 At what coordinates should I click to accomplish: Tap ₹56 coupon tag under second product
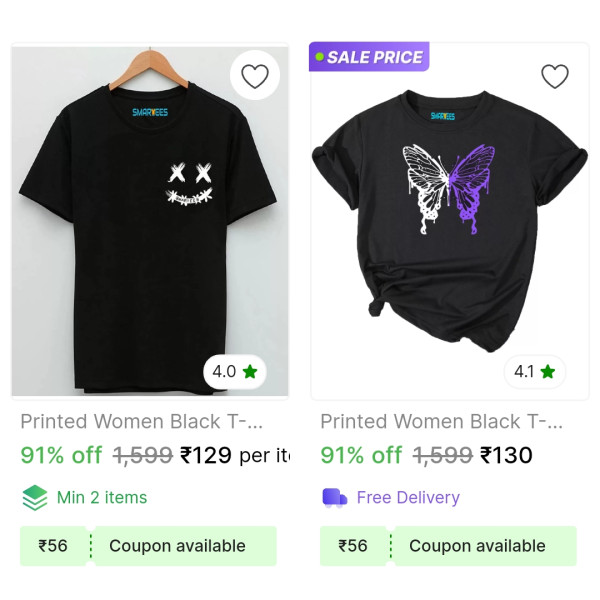tap(353, 546)
